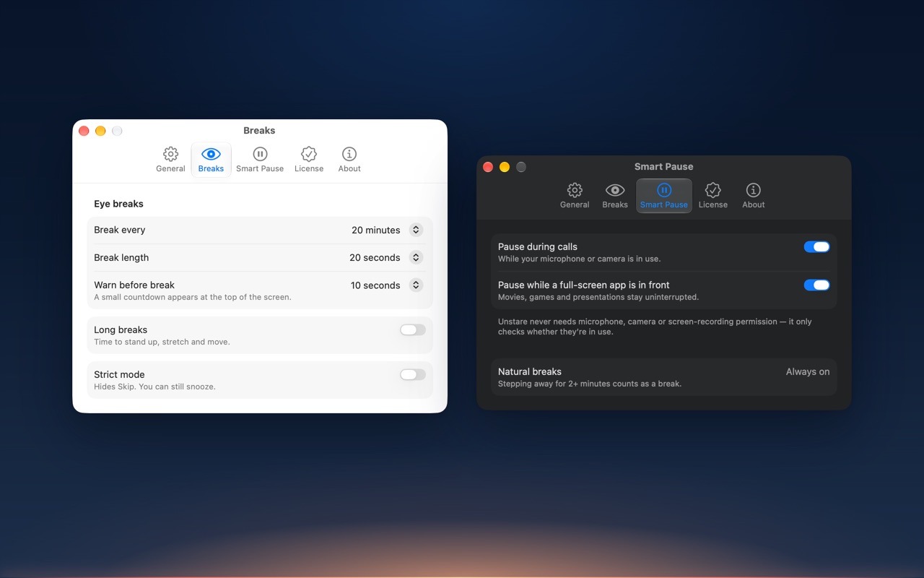Enable the Long breaks switch
This screenshot has height=578, width=924.
413,330
